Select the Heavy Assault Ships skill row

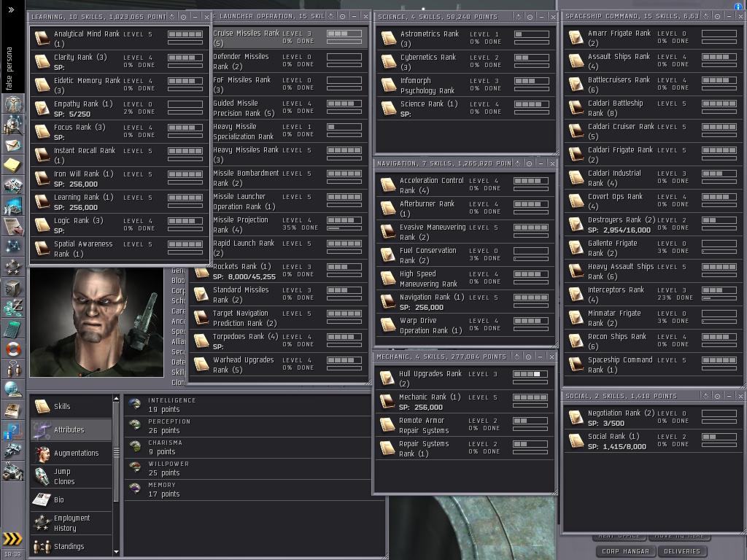coord(653,271)
